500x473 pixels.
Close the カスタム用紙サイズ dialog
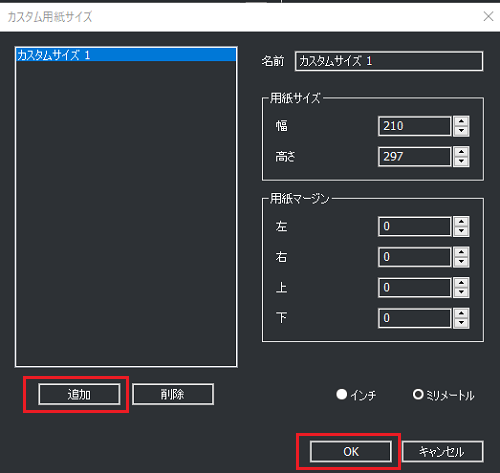coord(488,16)
